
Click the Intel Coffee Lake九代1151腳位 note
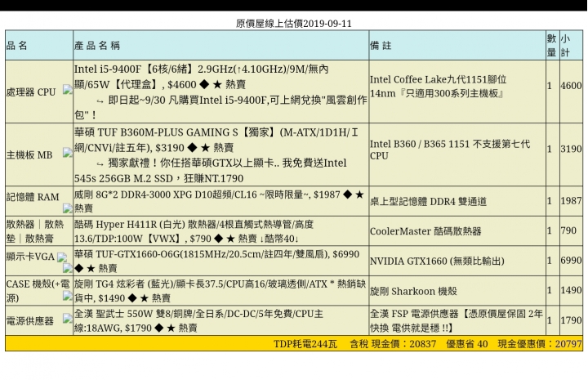point(439,87)
